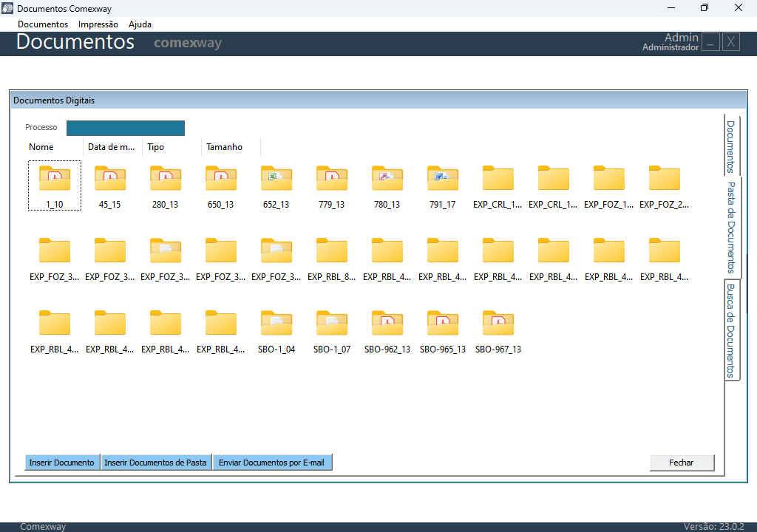Image resolution: width=757 pixels, height=532 pixels.
Task: Click the Inserir Documento button
Action: click(62, 463)
